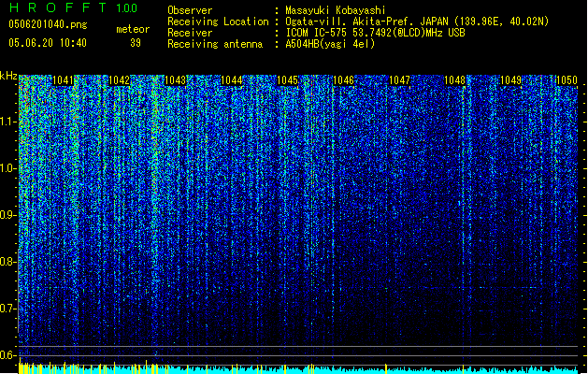Click the HROFFT 1.0.0 title text
588x374 pixels.
tap(73, 7)
